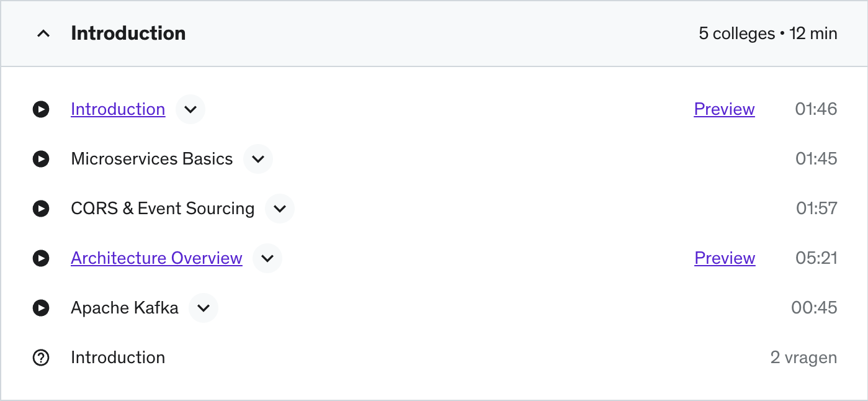868x401 pixels.
Task: Select the Introduction quiz row title
Action: [118, 358]
